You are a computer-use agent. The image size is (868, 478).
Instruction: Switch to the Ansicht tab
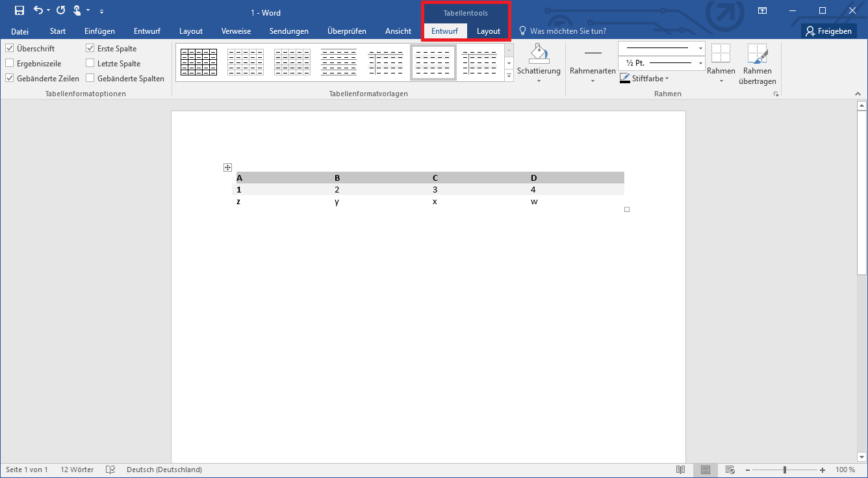coord(398,31)
